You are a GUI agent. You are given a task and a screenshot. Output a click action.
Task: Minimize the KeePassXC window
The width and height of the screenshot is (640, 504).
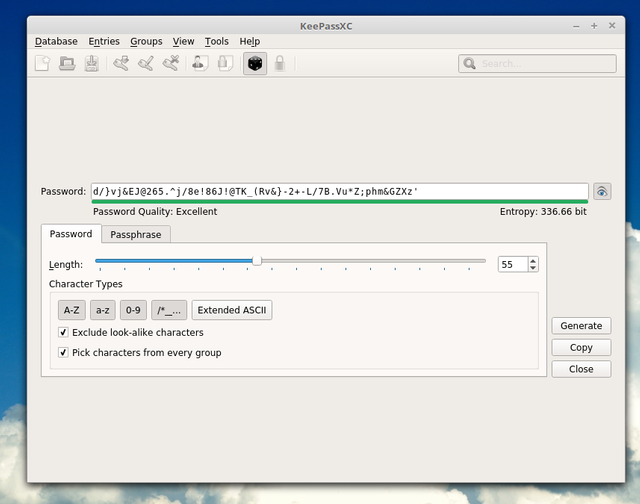click(576, 26)
